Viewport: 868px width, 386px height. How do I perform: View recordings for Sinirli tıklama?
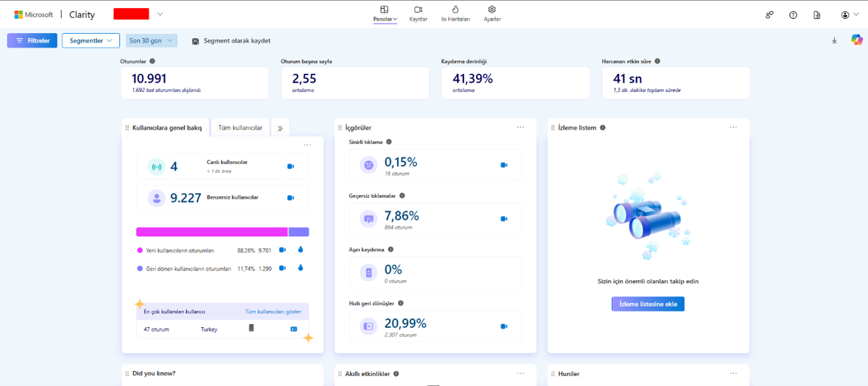[504, 165]
